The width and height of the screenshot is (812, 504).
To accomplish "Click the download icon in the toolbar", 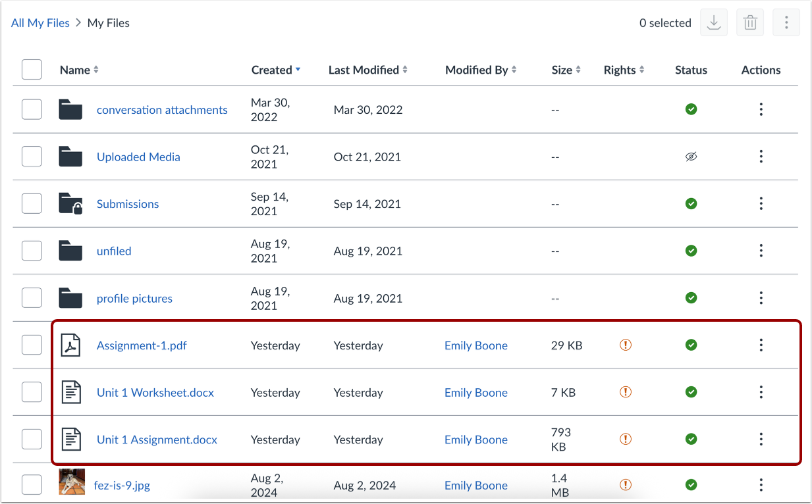I will (x=713, y=23).
